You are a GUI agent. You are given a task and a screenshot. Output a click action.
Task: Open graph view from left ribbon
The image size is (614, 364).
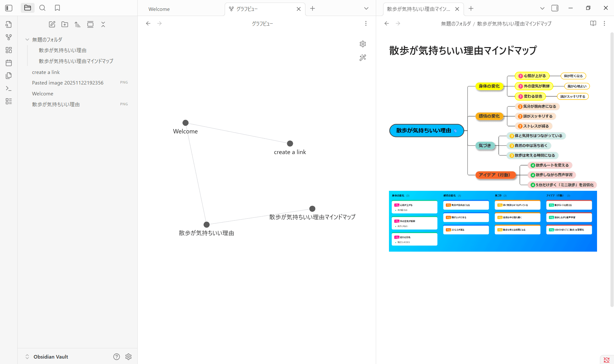(9, 37)
